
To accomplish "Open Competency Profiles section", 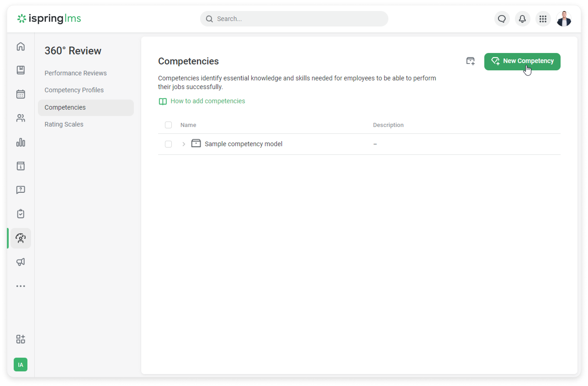I will pos(74,90).
